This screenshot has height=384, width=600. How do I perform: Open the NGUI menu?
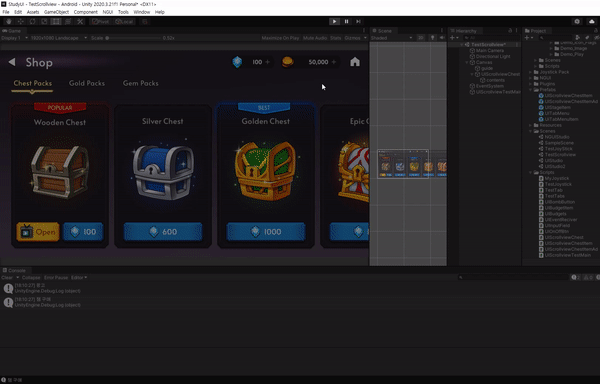108,12
